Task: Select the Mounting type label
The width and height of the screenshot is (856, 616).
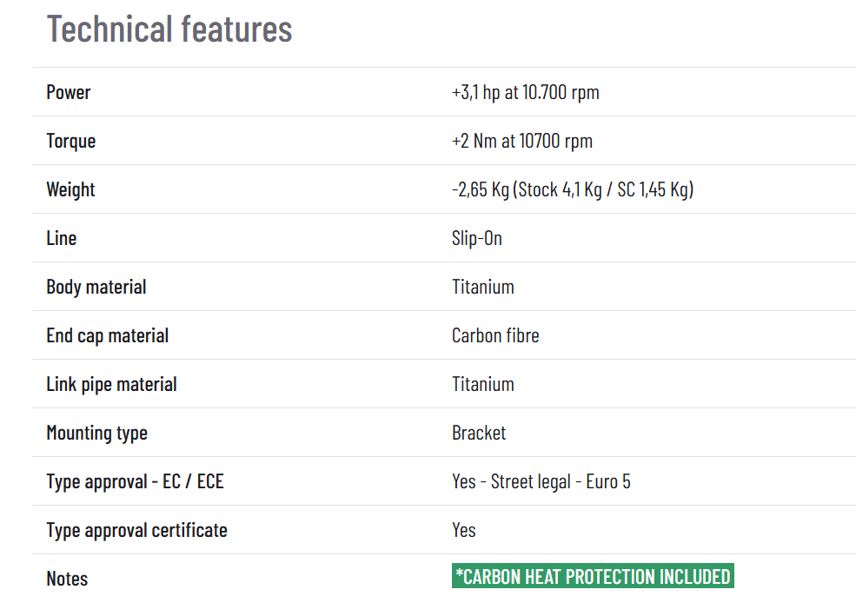Action: (97, 433)
